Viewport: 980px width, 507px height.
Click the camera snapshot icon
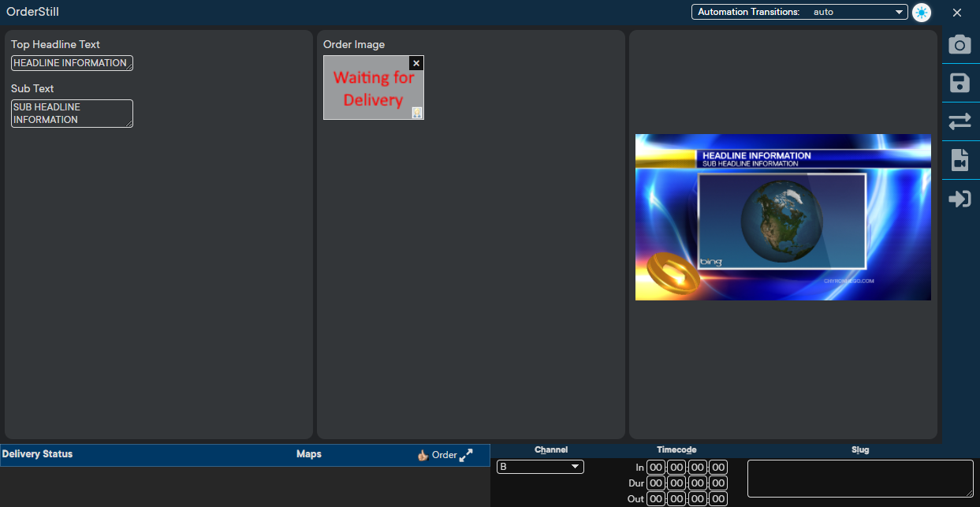click(x=960, y=44)
